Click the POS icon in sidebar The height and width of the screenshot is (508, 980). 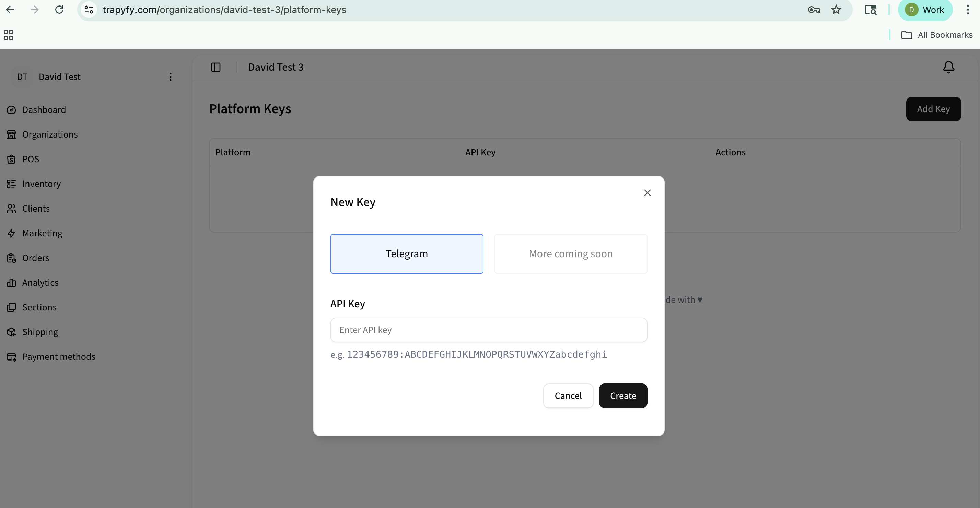pyautogui.click(x=11, y=159)
